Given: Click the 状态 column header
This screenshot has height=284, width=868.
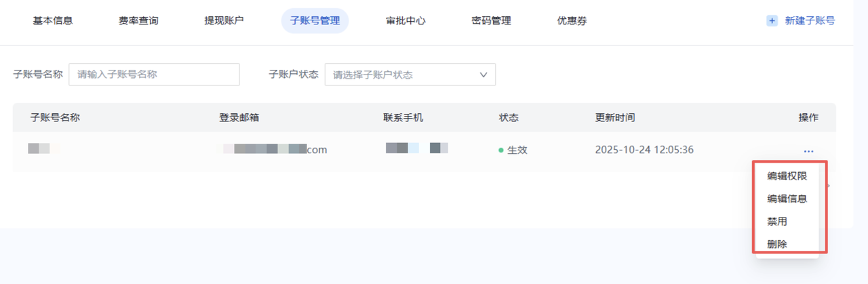Looking at the screenshot, I should click(509, 117).
